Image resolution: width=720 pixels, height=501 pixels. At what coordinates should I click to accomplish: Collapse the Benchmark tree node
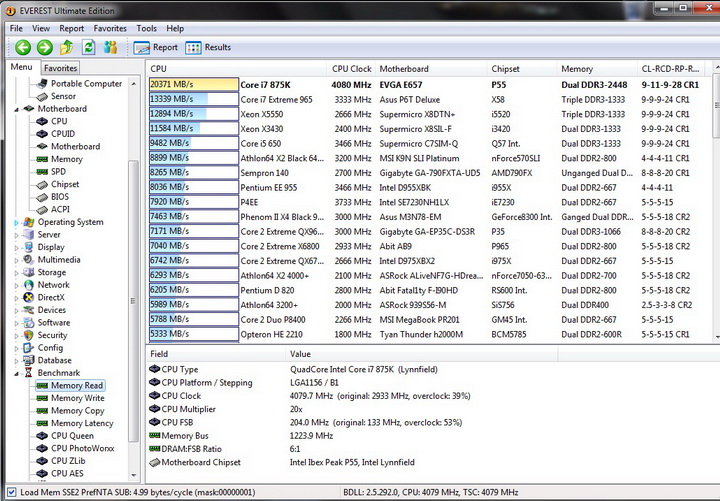click(17, 373)
